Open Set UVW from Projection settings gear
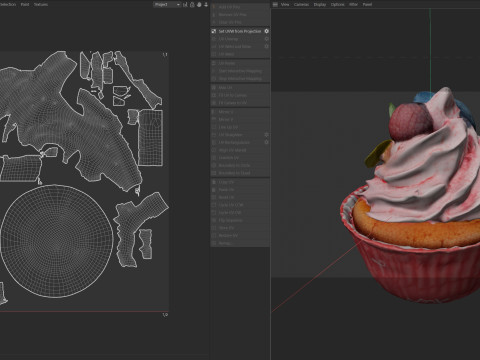This screenshot has width=480, height=360. point(266,31)
